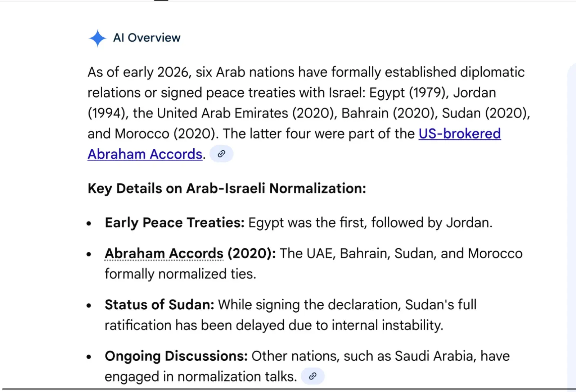Open the blue Abraham Accords hyperlink

[x=145, y=154]
